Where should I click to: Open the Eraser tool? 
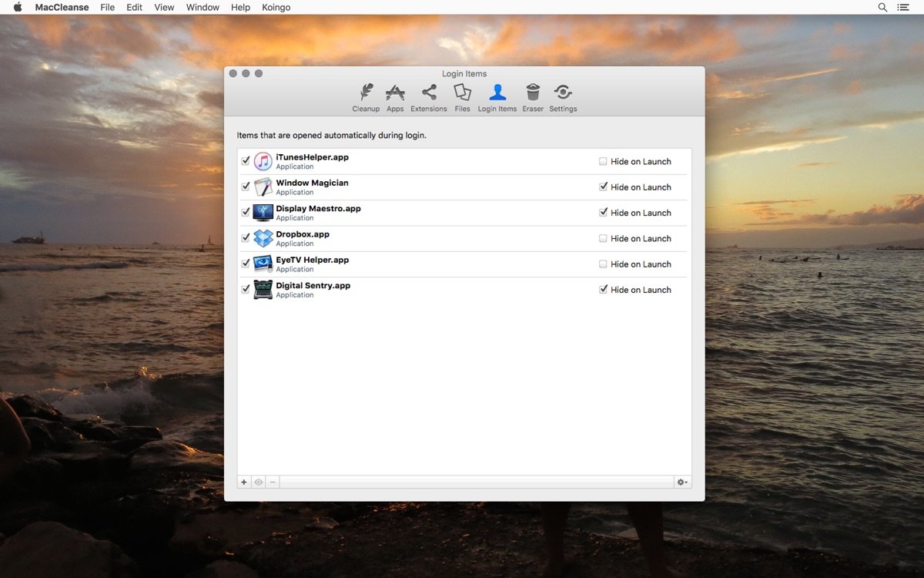click(532, 96)
